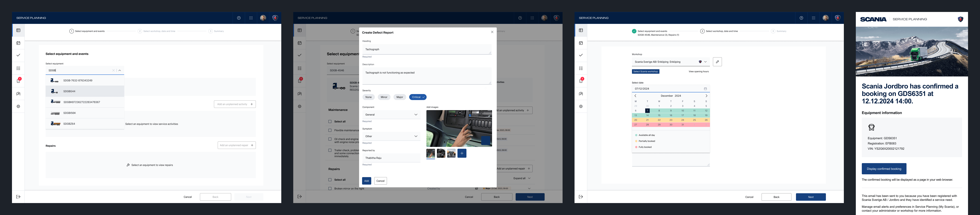980x215 pixels.
Task: Set severity to Minor
Action: click(x=384, y=97)
